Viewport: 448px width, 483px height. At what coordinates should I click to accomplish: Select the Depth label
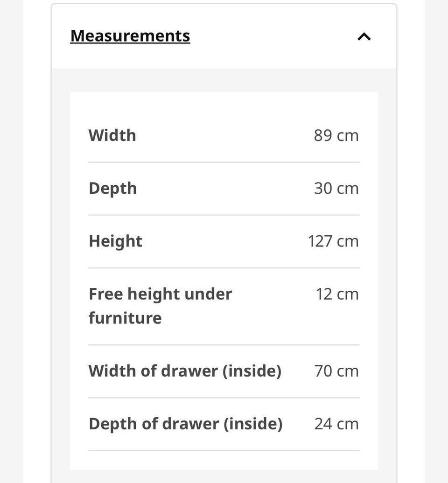coord(113,189)
